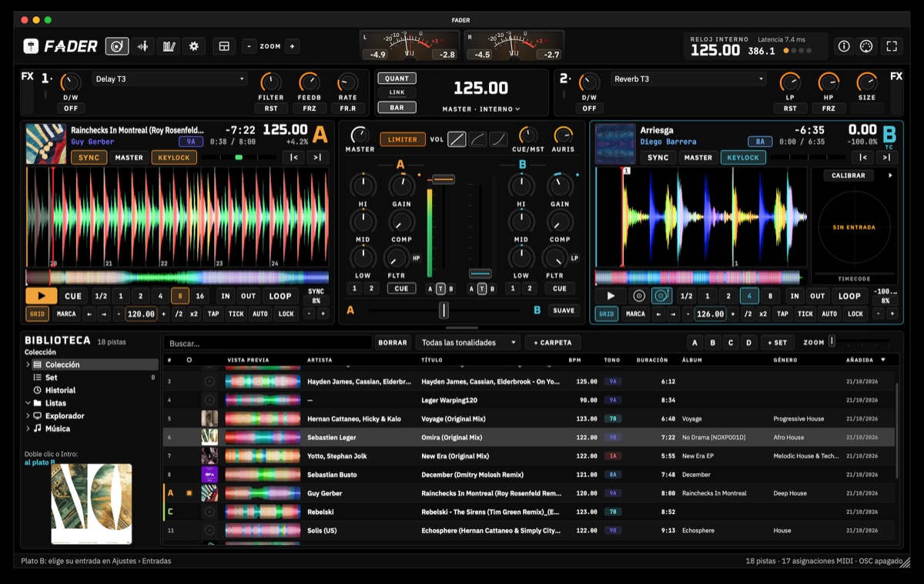Select the linear volume curve icon

click(x=457, y=139)
